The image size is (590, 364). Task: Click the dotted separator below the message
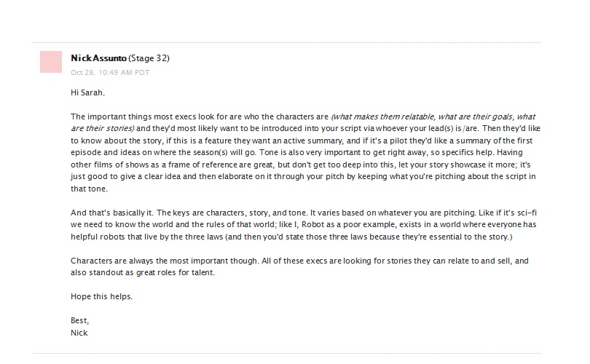(286, 354)
